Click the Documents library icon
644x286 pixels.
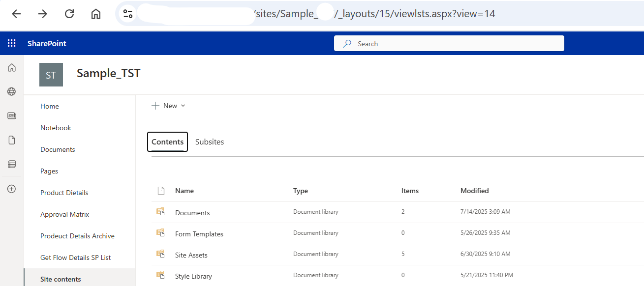160,212
